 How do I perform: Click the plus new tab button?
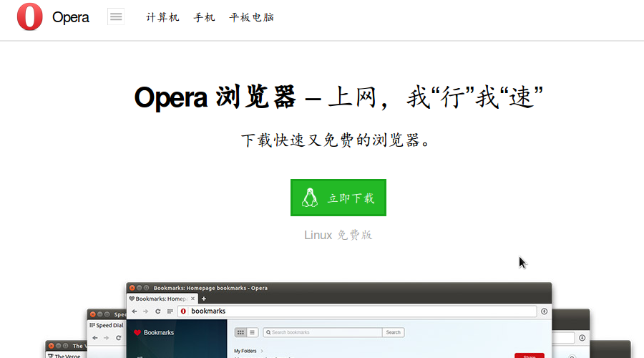coord(204,299)
